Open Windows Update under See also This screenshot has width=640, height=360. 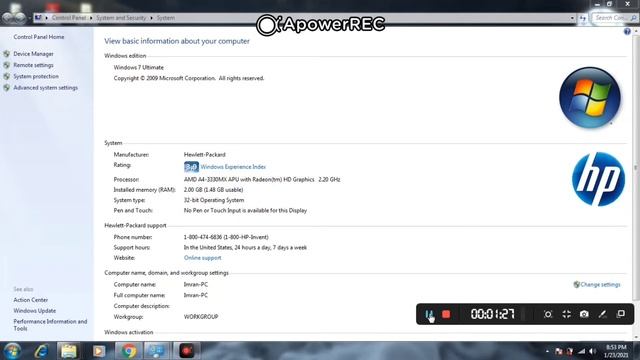pyautogui.click(x=35, y=311)
